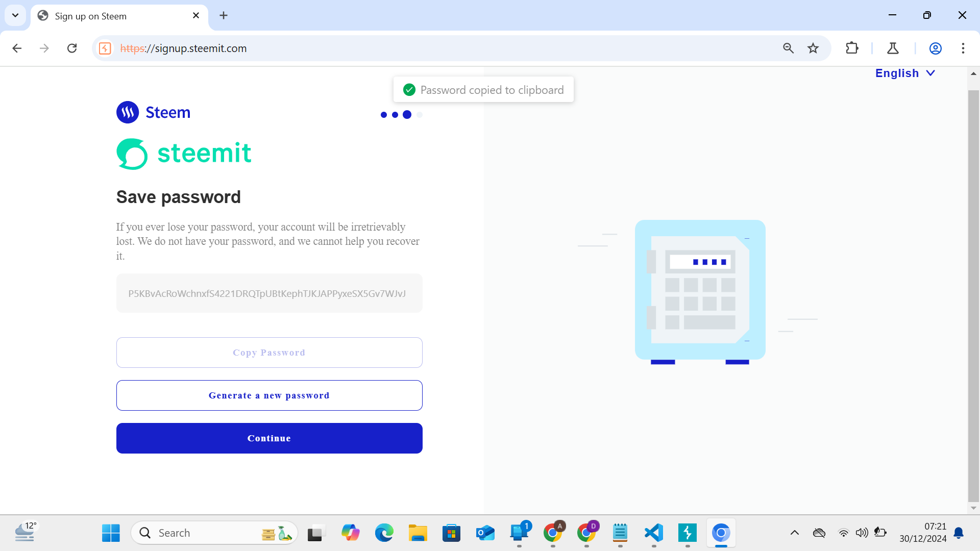Screen dimensions: 980x551
Task: Open Copilot from the taskbar
Action: pos(351,533)
